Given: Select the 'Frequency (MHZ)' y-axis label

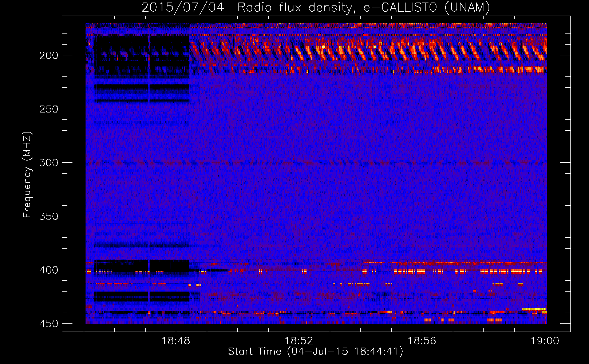Looking at the screenshot, I should click(x=27, y=175).
